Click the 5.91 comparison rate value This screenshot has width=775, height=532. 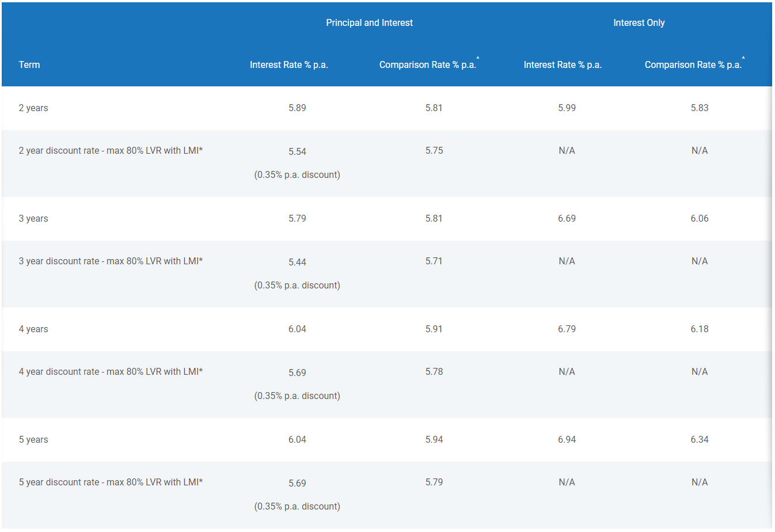pos(434,329)
